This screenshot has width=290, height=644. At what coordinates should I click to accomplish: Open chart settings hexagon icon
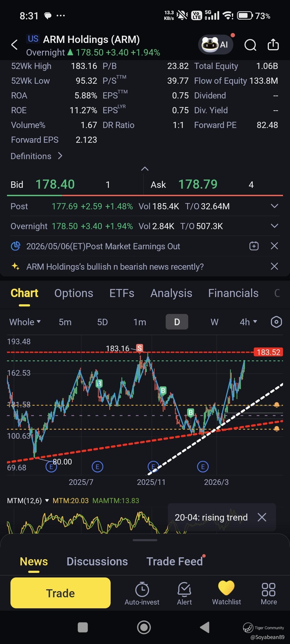276,322
